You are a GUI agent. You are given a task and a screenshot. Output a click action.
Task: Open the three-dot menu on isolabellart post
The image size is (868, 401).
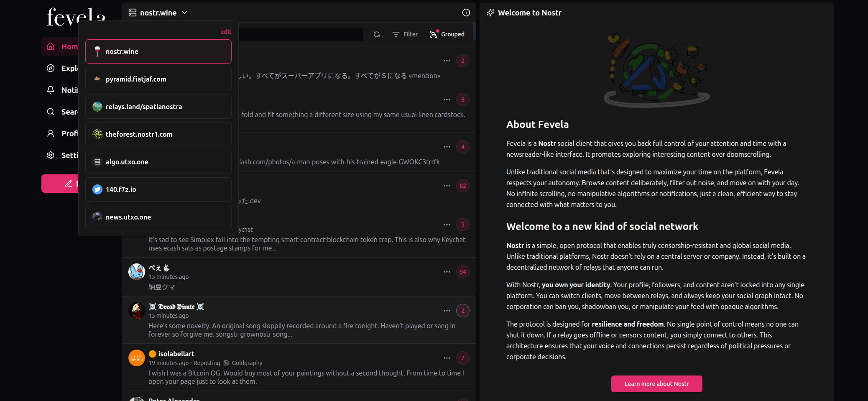pos(447,358)
